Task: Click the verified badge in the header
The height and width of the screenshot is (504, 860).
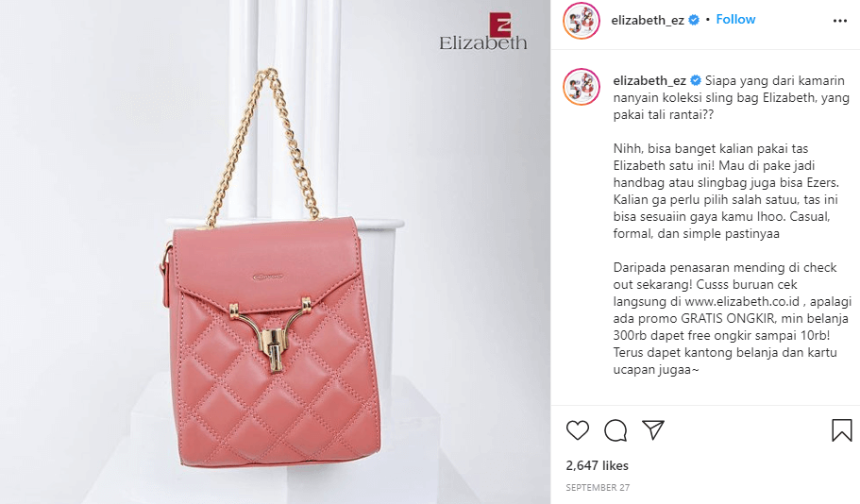Action: (694, 20)
